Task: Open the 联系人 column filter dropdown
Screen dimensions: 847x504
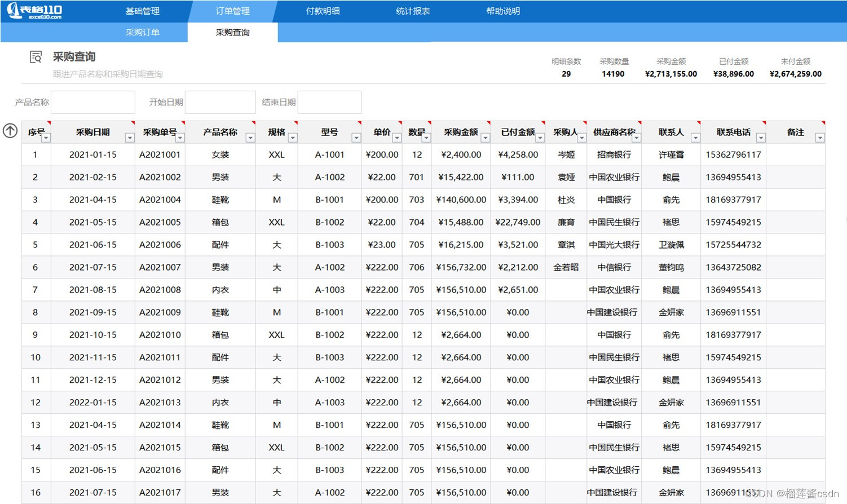Action: pos(695,138)
